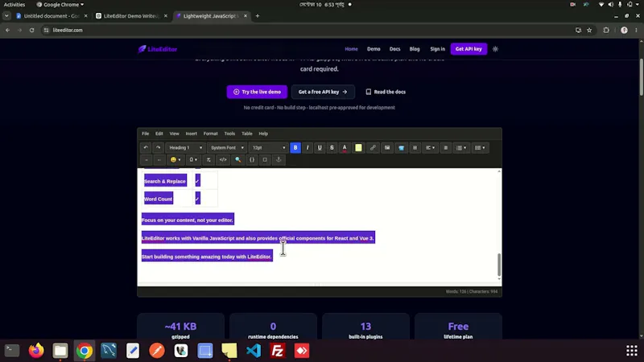The image size is (644, 362).
Task: Click the clear formatting icon
Action: coord(208,159)
